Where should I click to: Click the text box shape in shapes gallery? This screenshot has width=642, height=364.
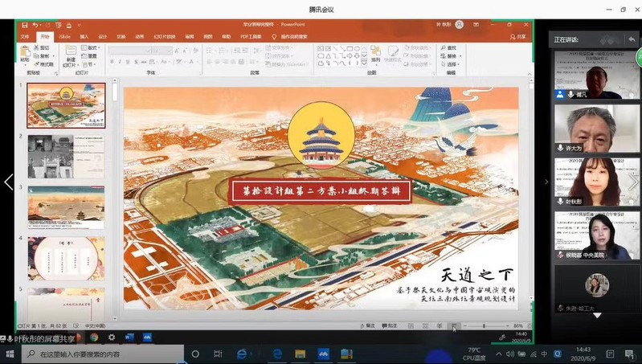tap(321, 49)
